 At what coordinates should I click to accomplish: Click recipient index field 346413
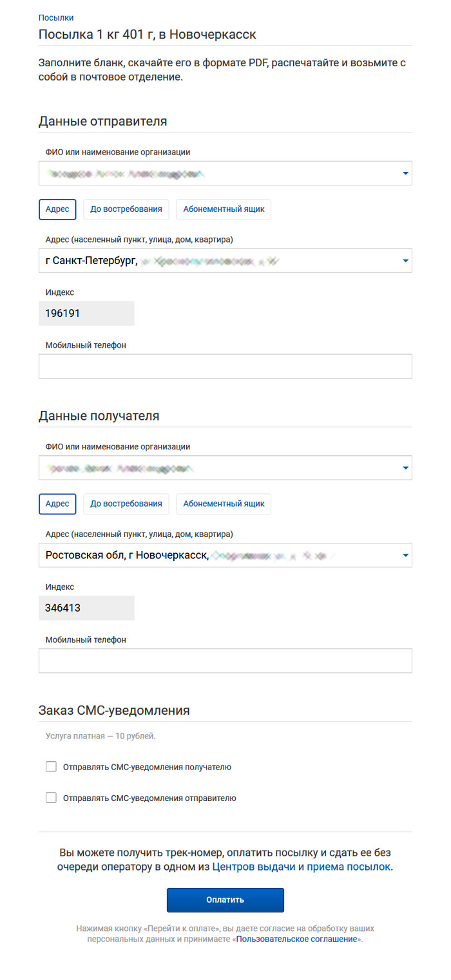coord(86,608)
